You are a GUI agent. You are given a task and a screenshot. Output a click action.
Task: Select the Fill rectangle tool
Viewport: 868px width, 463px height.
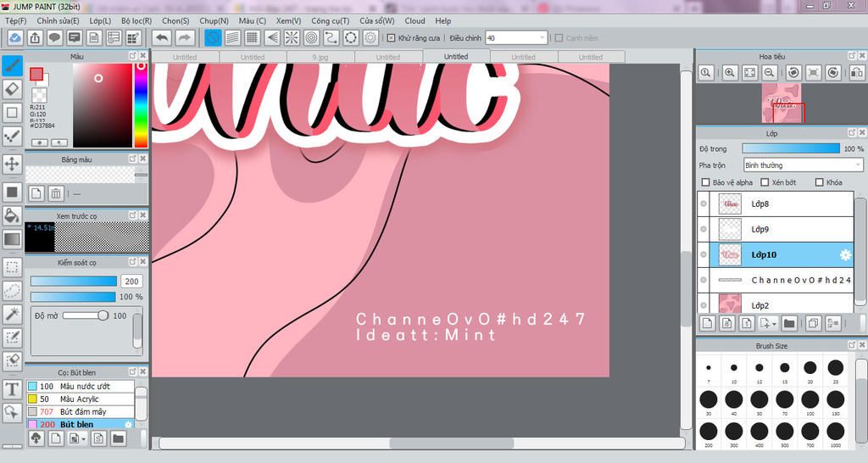point(12,192)
